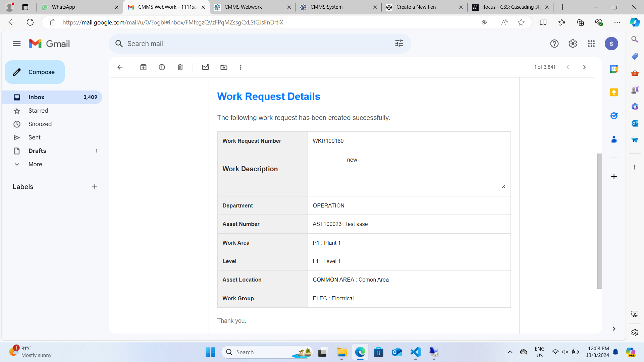Open the Drafts folder

[37, 151]
